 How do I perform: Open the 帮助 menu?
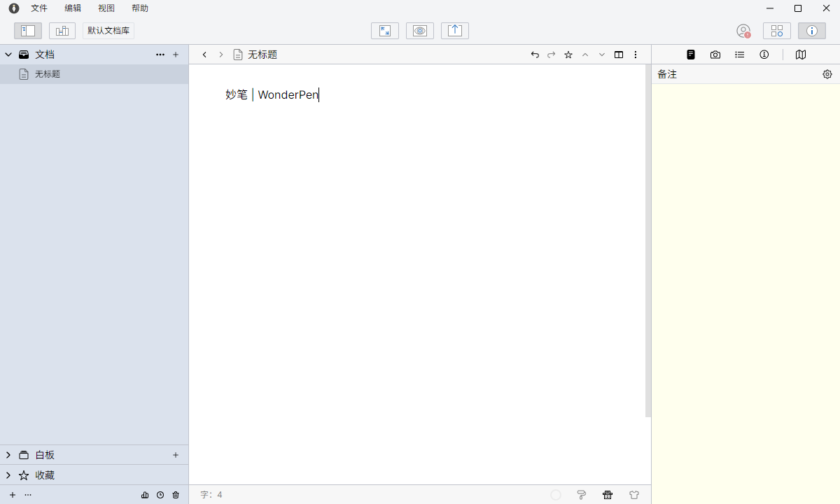[140, 8]
